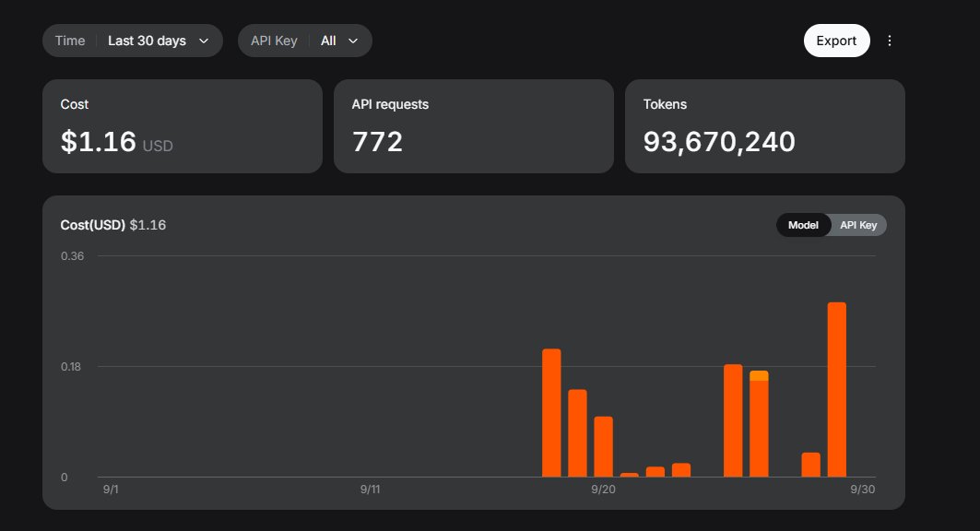The height and width of the screenshot is (531, 980).
Task: Click the Export button
Action: point(836,41)
